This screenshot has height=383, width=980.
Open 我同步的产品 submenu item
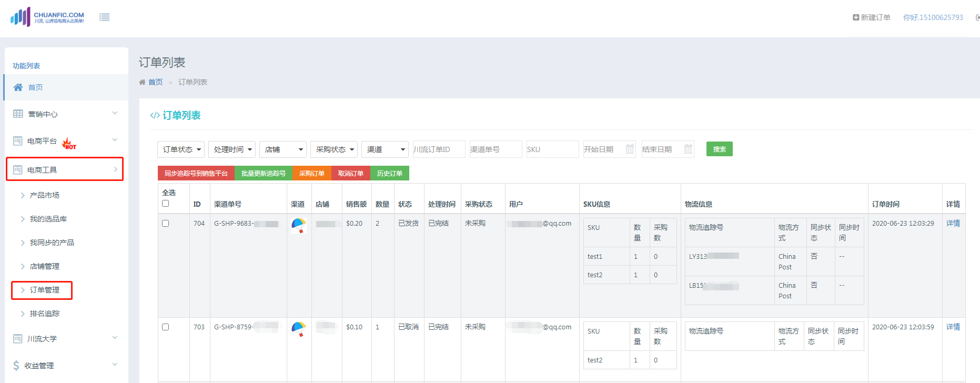click(x=52, y=243)
